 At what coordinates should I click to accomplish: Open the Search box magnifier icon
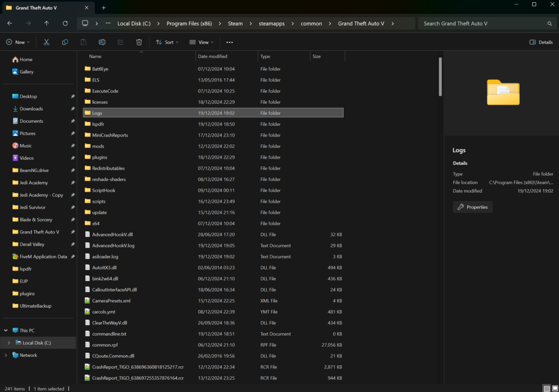tap(549, 23)
